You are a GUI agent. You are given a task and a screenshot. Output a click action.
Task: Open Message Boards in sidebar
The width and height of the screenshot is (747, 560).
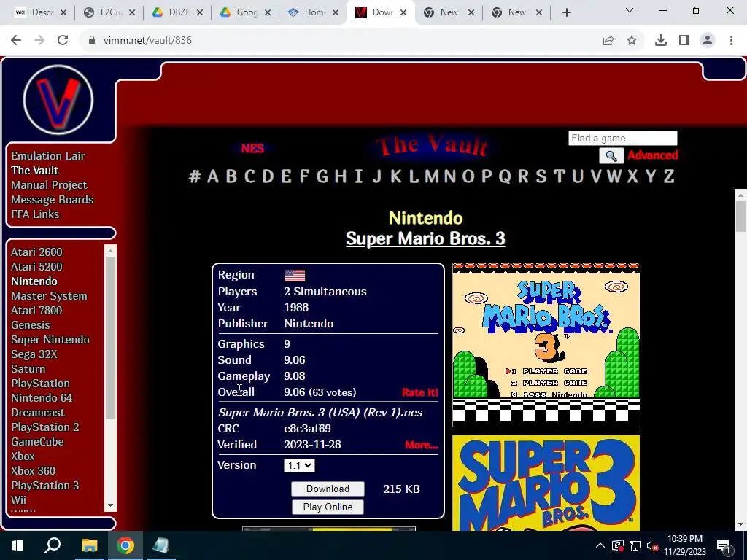click(x=53, y=200)
